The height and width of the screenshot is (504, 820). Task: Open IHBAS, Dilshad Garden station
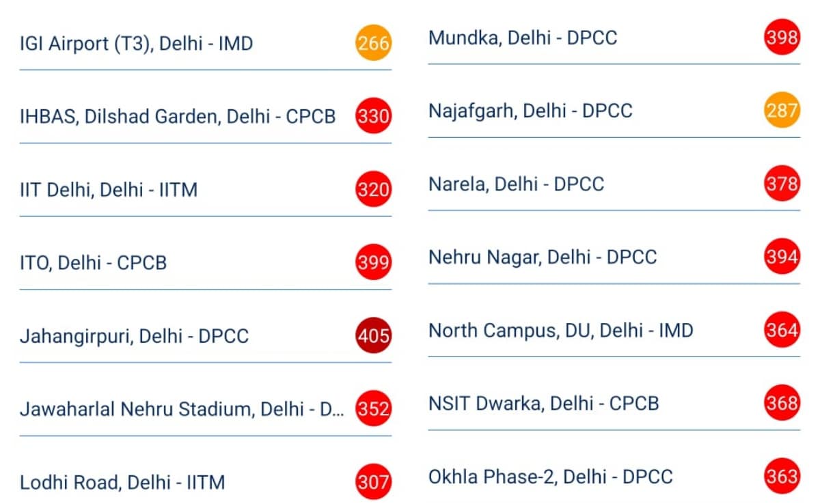click(178, 117)
